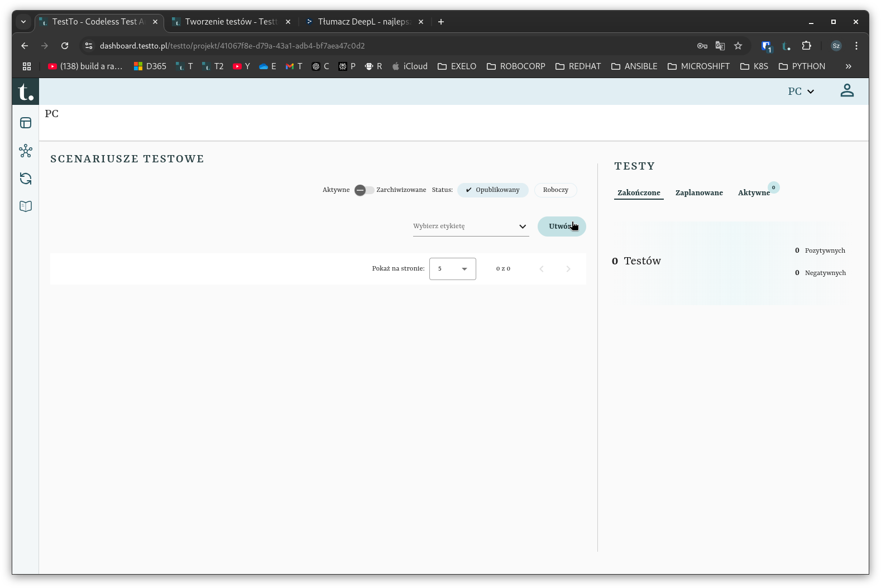The height and width of the screenshot is (588, 881).
Task: Open the user profile icon
Action: 846,91
